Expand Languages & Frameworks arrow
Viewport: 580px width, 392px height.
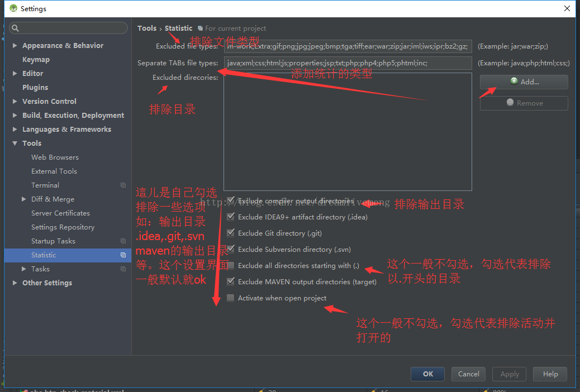[x=15, y=129]
